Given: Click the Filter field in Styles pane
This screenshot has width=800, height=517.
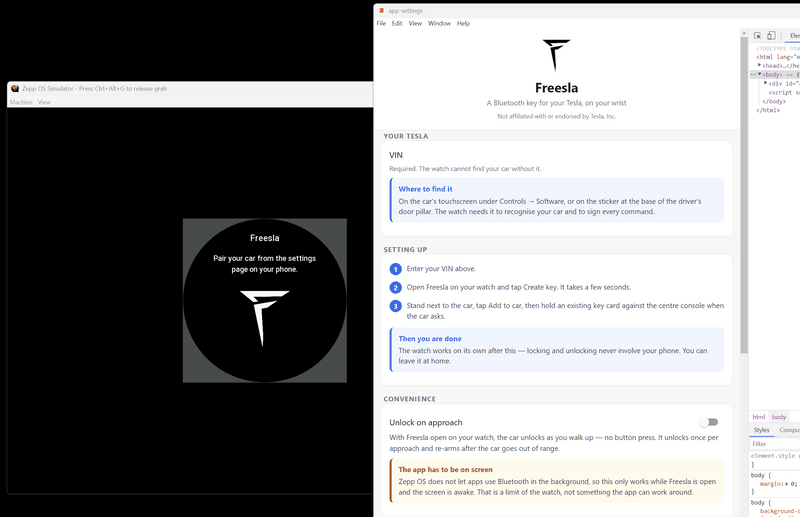Looking at the screenshot, I should coord(774,444).
